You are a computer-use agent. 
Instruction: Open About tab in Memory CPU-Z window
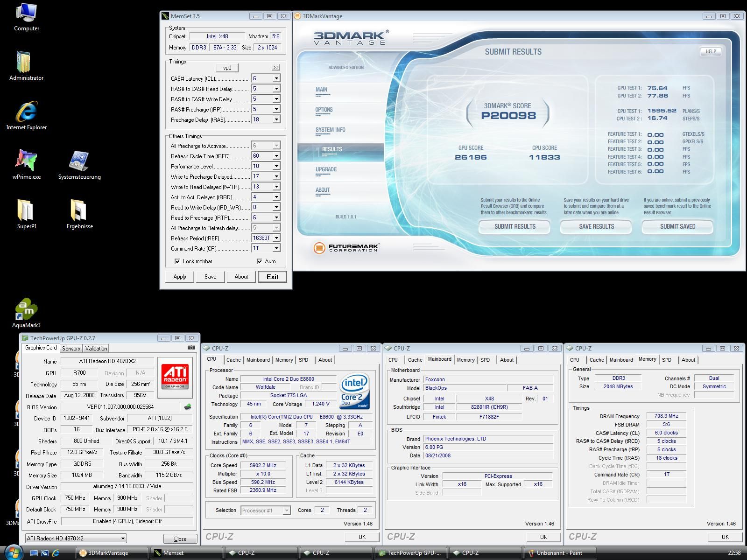pos(688,360)
